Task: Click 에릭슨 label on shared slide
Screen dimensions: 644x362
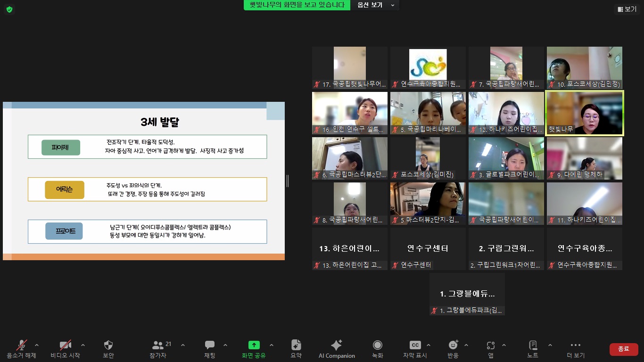Action: point(65,189)
